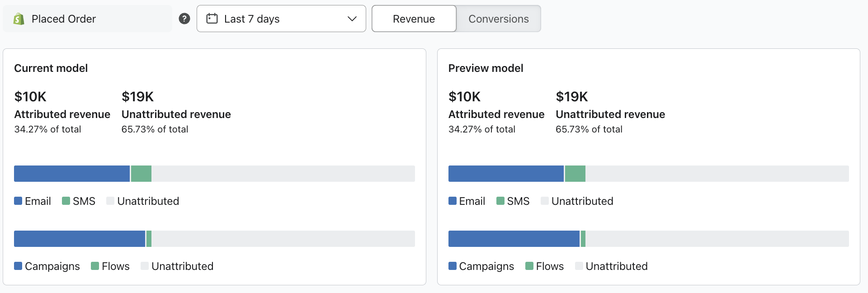Click the question mark help icon

pyautogui.click(x=184, y=19)
